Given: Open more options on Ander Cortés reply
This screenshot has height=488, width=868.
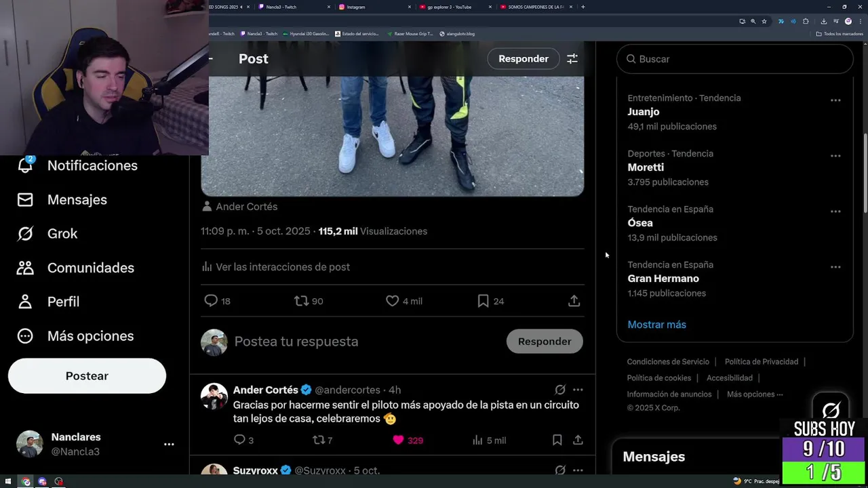Looking at the screenshot, I should [578, 390].
